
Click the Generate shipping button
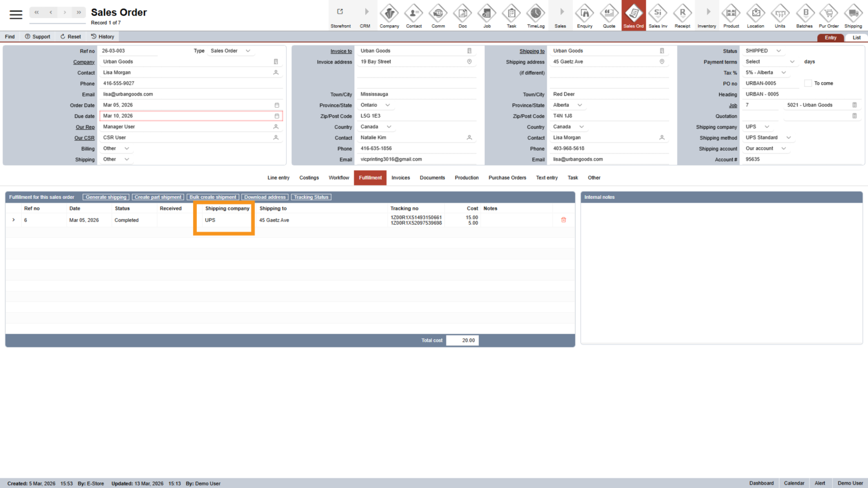106,197
